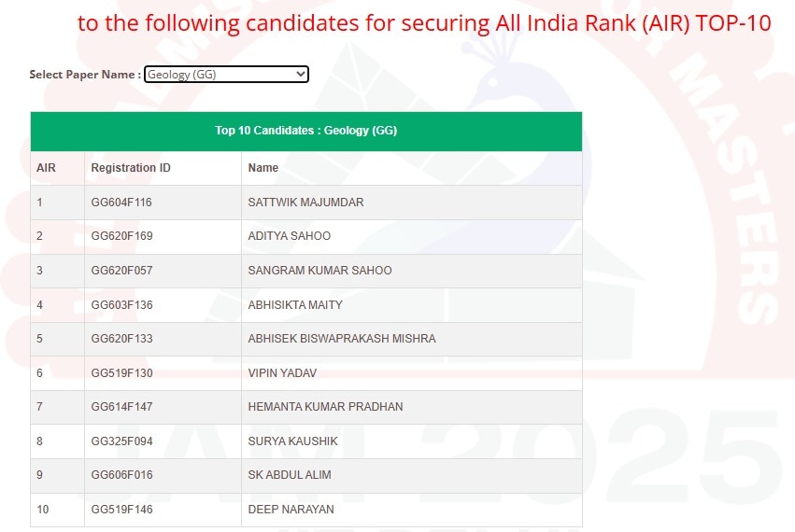Click the SK ABDUL ALIM name cell
The image size is (795, 532).
(x=290, y=475)
